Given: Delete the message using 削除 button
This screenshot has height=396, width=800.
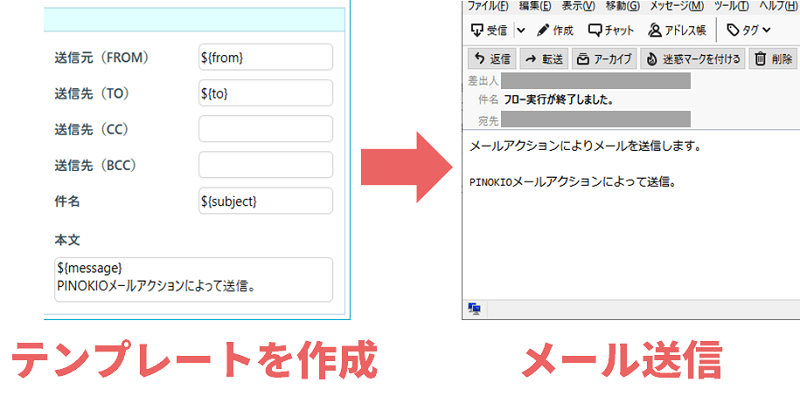Looking at the screenshot, I should (773, 59).
